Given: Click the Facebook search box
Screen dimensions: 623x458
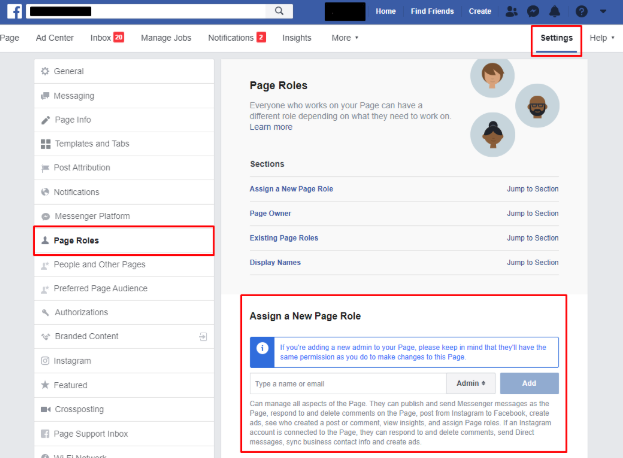Looking at the screenshot, I should (x=146, y=11).
